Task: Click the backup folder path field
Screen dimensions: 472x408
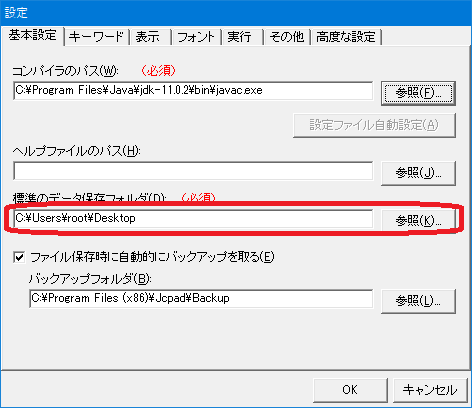Action: [201, 299]
